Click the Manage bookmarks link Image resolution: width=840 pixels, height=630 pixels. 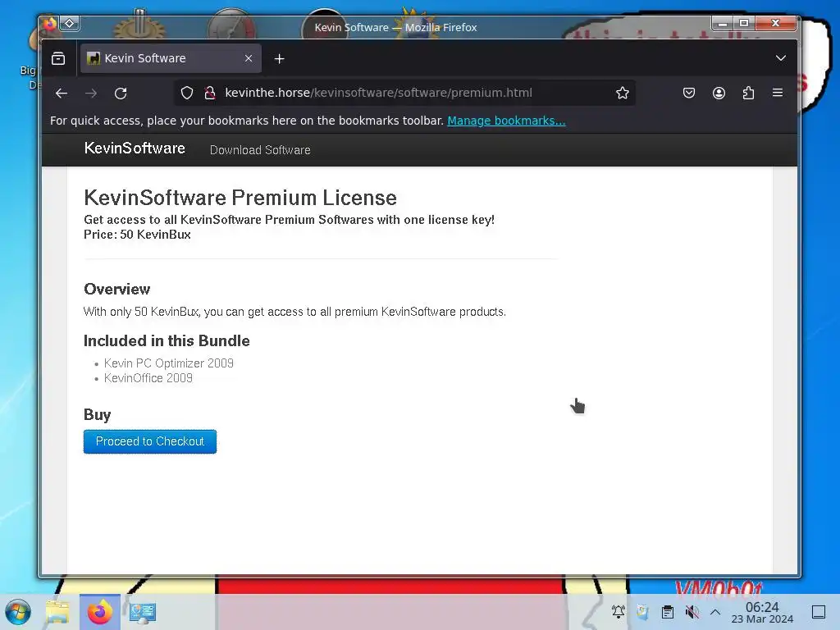click(x=506, y=121)
